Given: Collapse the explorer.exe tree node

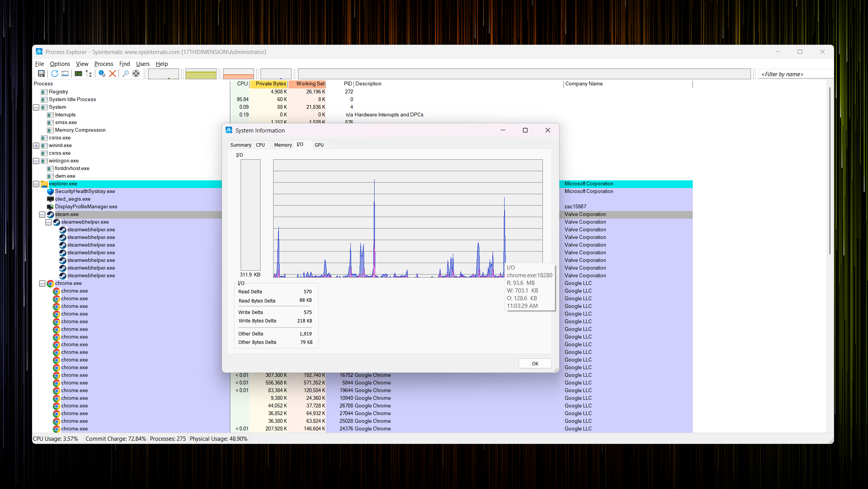Looking at the screenshot, I should click(x=36, y=184).
